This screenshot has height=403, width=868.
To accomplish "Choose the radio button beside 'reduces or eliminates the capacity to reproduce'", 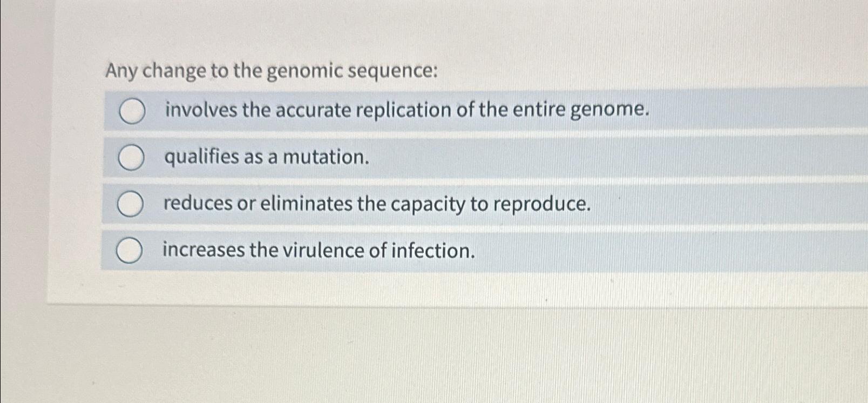I will (131, 204).
